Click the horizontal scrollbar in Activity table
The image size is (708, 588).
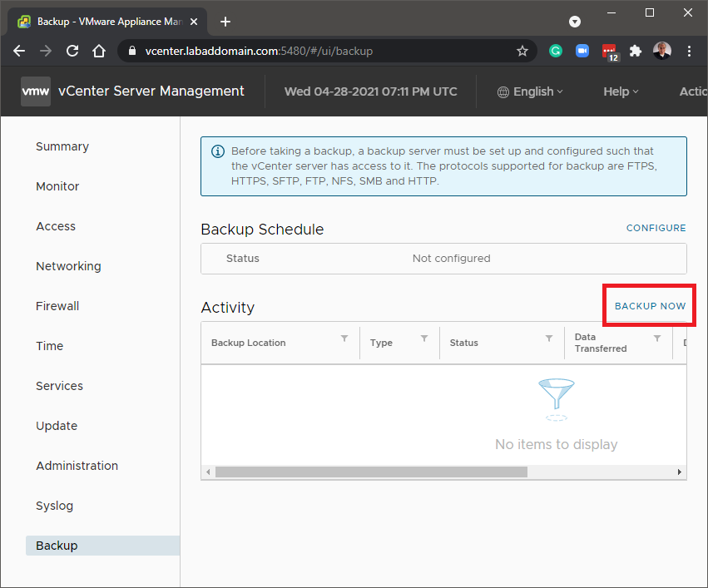click(x=370, y=472)
